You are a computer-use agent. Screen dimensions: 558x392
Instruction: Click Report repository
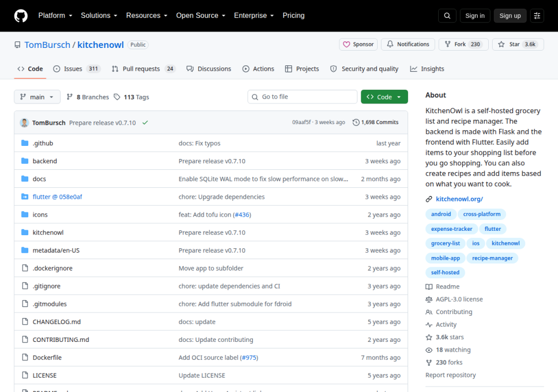click(x=451, y=375)
